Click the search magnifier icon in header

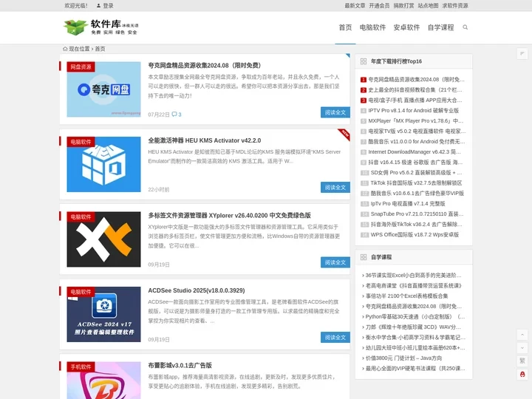coord(465,27)
